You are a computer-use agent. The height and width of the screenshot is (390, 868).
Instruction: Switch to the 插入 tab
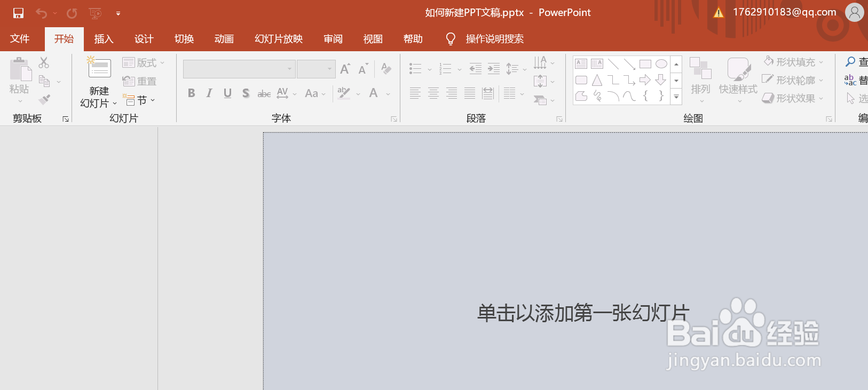(104, 39)
